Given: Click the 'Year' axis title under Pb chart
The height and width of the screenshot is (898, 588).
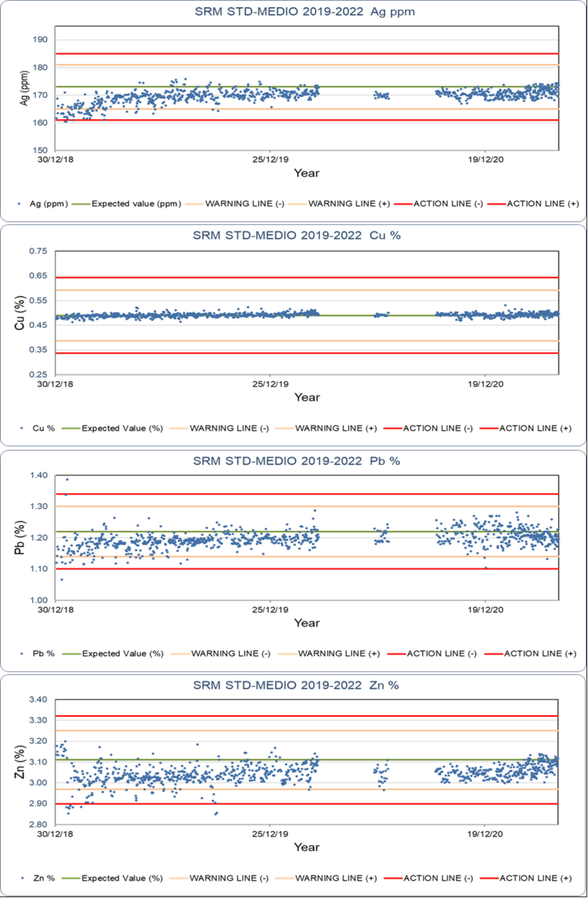Looking at the screenshot, I should coord(307,623).
